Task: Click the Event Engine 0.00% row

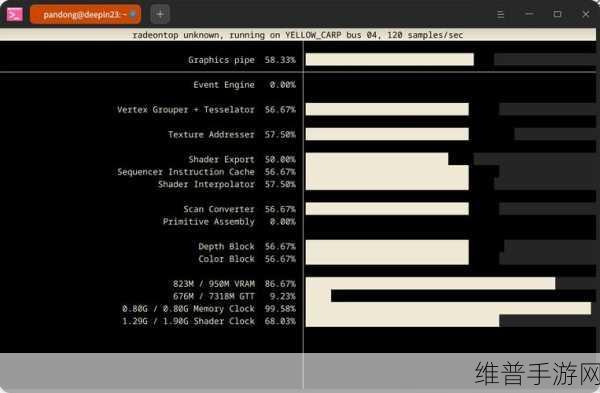Action: (x=244, y=85)
